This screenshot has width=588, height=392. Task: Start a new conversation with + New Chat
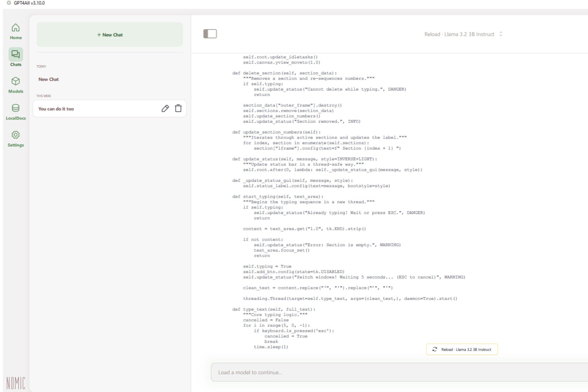(x=110, y=35)
